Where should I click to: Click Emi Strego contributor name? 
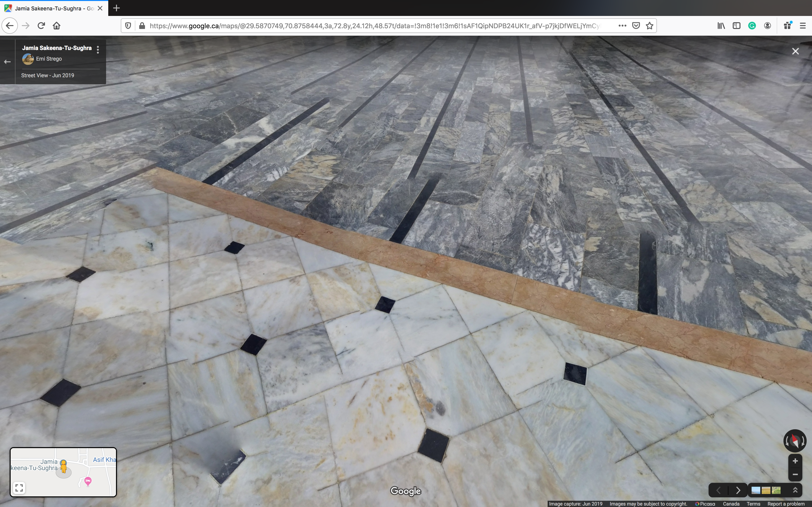click(x=49, y=59)
